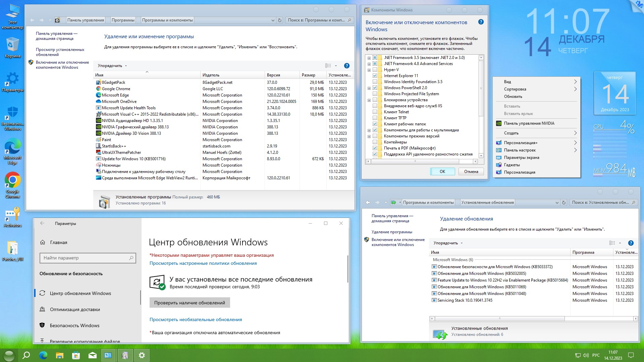Toggle Windows PowerShell 2.0 checkbox

(375, 88)
